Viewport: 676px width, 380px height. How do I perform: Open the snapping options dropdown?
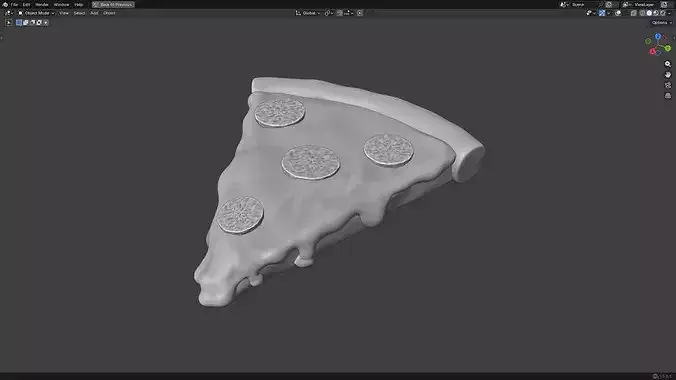348,13
